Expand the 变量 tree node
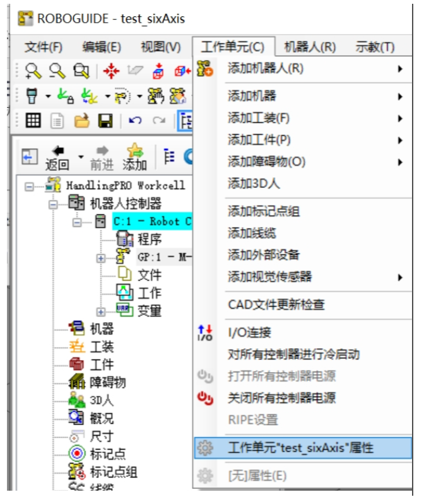 click(x=101, y=312)
